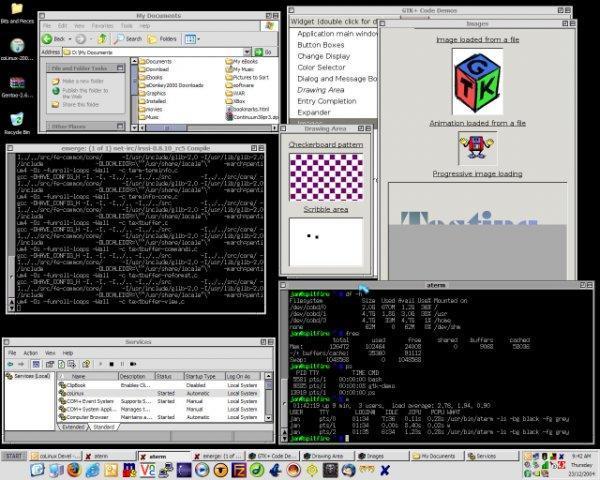
Task: Select the bookmarks.html file
Action: pyautogui.click(x=248, y=109)
